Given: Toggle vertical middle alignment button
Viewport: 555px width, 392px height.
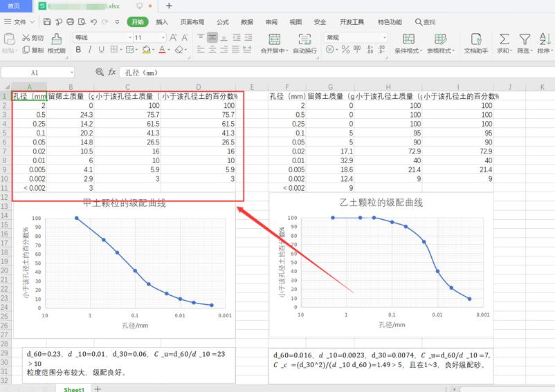Looking at the screenshot, I should pyautogui.click(x=212, y=37).
